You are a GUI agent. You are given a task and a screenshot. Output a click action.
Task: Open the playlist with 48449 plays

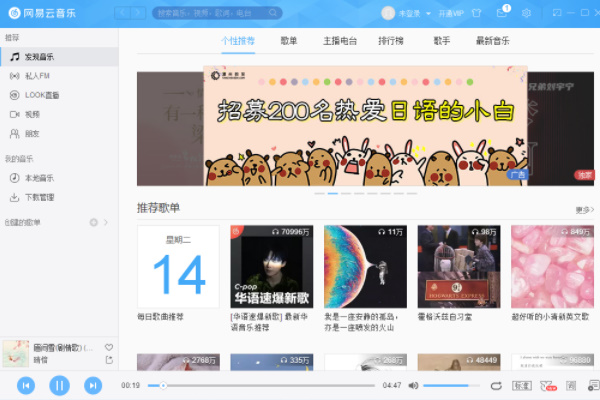pyautogui.click(x=459, y=362)
